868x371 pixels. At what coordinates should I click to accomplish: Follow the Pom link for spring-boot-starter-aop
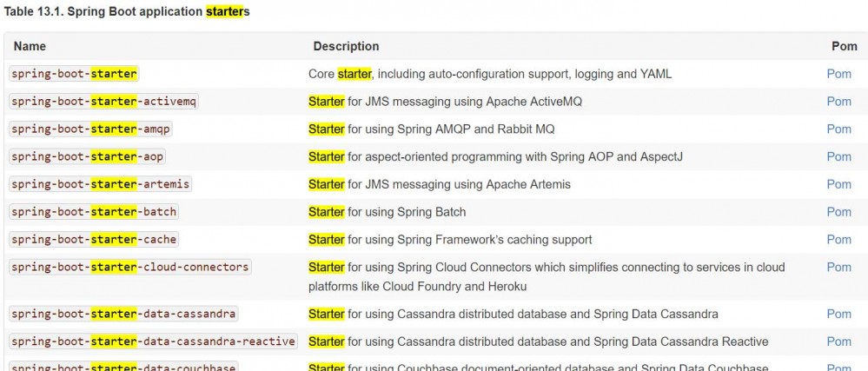point(838,157)
